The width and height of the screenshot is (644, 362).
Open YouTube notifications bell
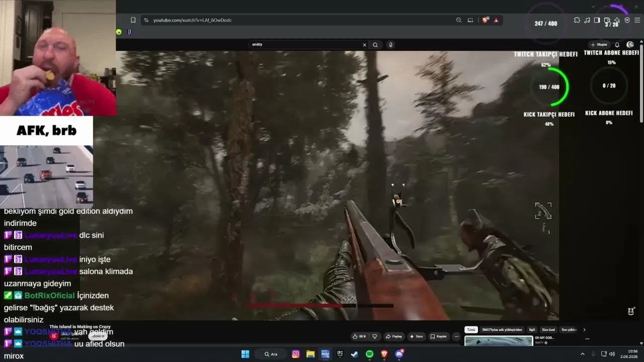(617, 45)
